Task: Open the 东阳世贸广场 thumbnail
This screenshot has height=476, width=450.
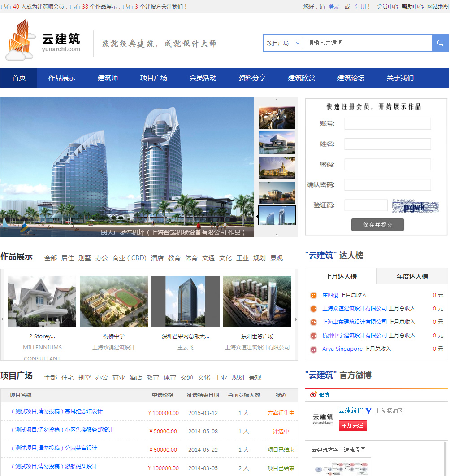Action: pos(257,301)
